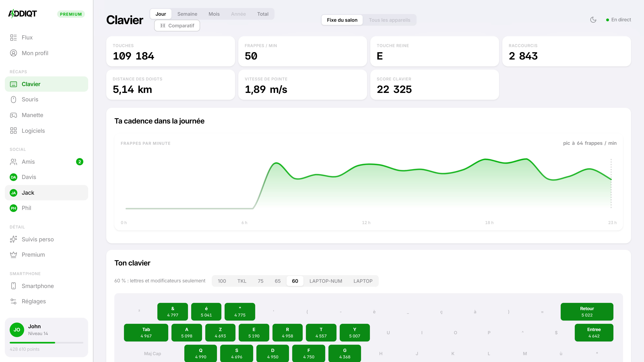Image resolution: width=644 pixels, height=362 pixels.
Task: Open Mon profil user icon
Action: [x=13, y=53]
